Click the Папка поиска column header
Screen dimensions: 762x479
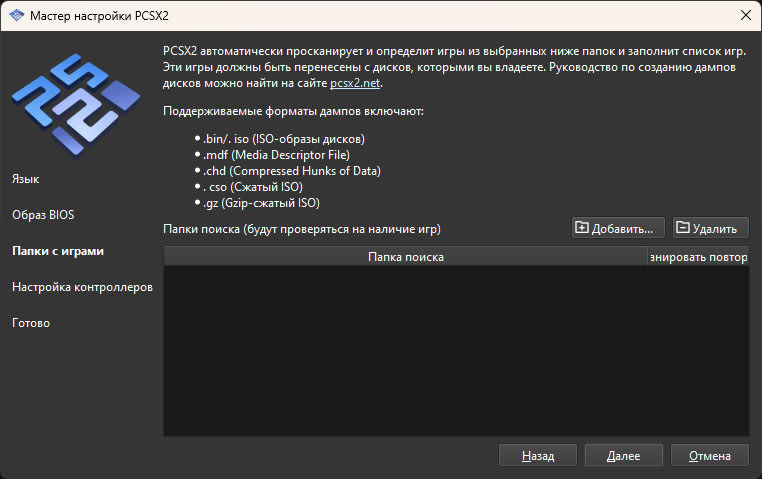point(406,257)
